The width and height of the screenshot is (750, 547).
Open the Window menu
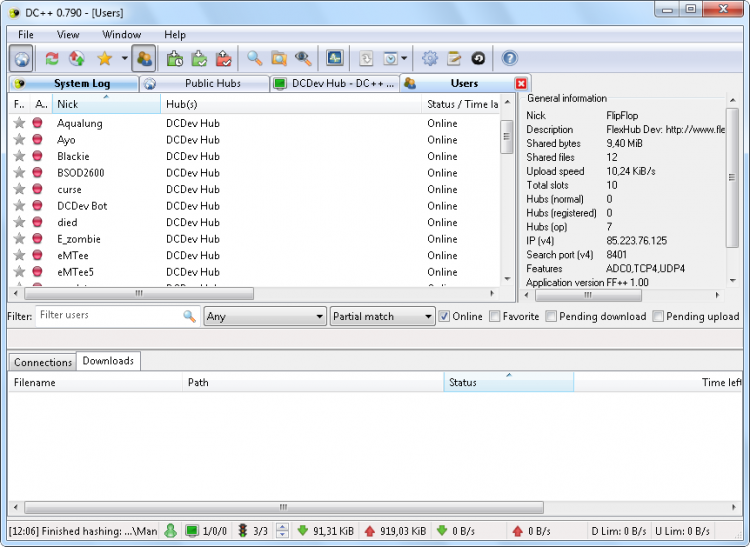click(121, 34)
